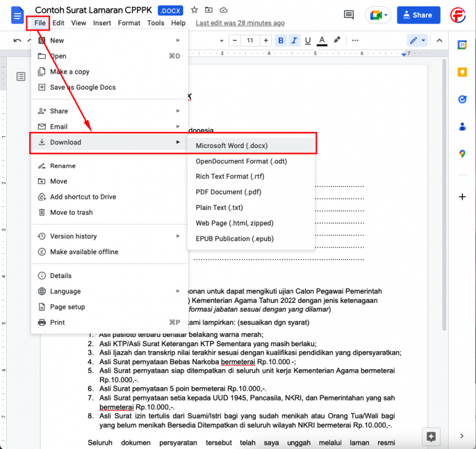Click the document title Contoh Surat Lamaran CPPPK
This screenshot has height=449, width=476.
click(x=93, y=10)
